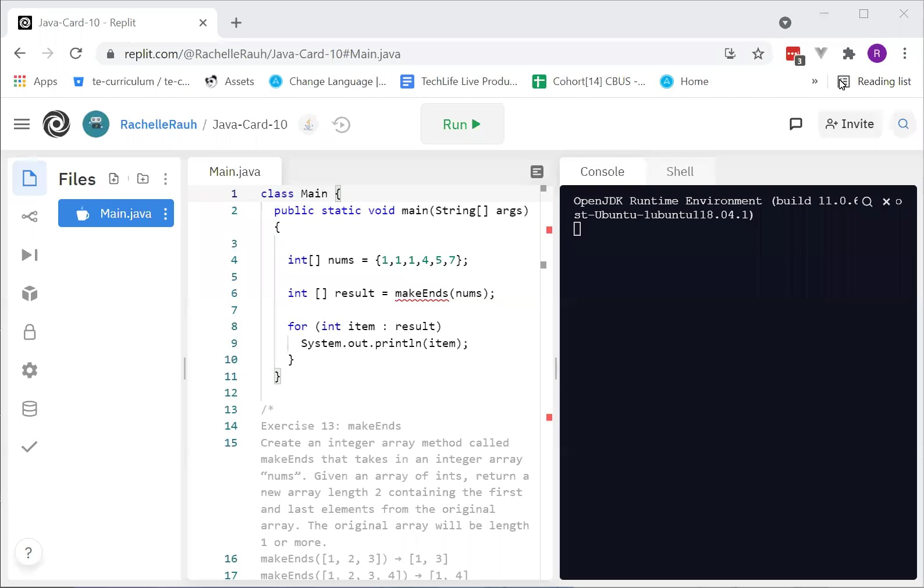Click the Replit logo
924x588 pixels.
pos(56,124)
